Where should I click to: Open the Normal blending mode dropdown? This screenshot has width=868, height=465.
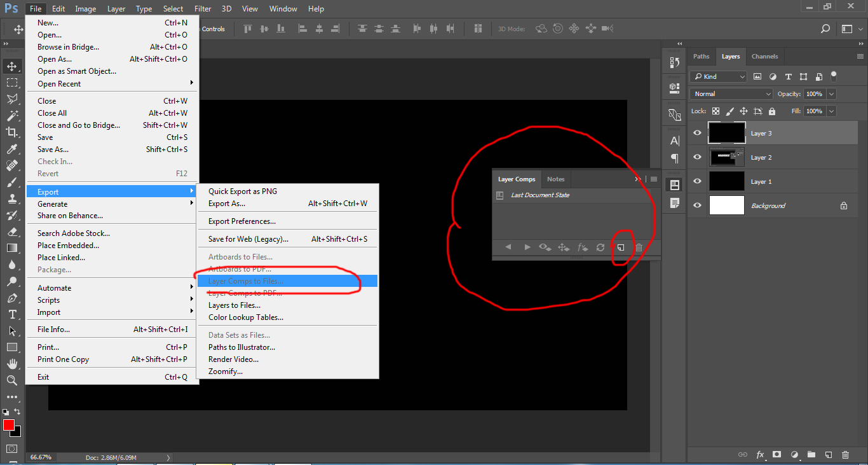click(x=731, y=94)
